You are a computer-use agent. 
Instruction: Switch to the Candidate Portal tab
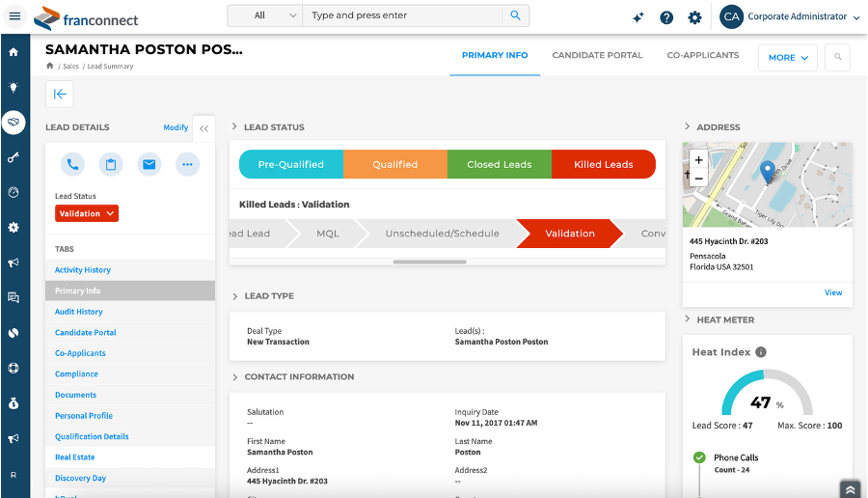click(x=597, y=55)
